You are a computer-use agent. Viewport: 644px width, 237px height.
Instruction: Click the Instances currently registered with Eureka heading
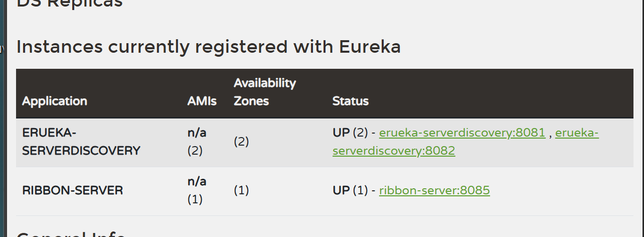coord(209,47)
